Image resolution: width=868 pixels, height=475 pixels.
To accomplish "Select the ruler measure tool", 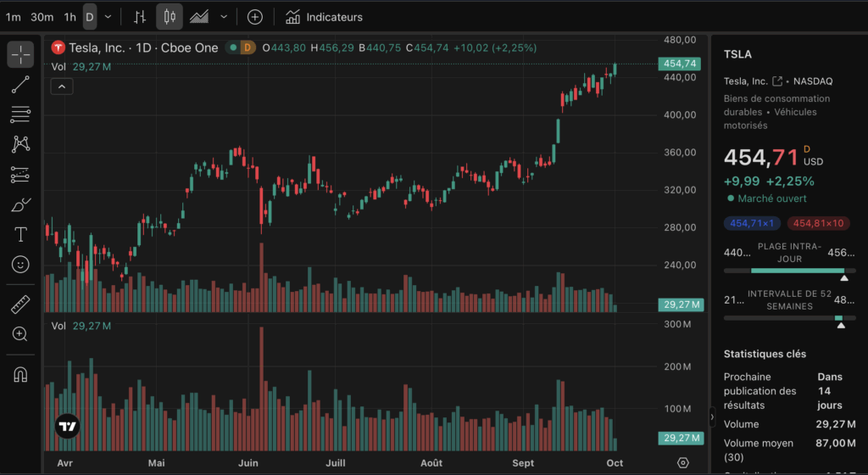I will pos(20,305).
